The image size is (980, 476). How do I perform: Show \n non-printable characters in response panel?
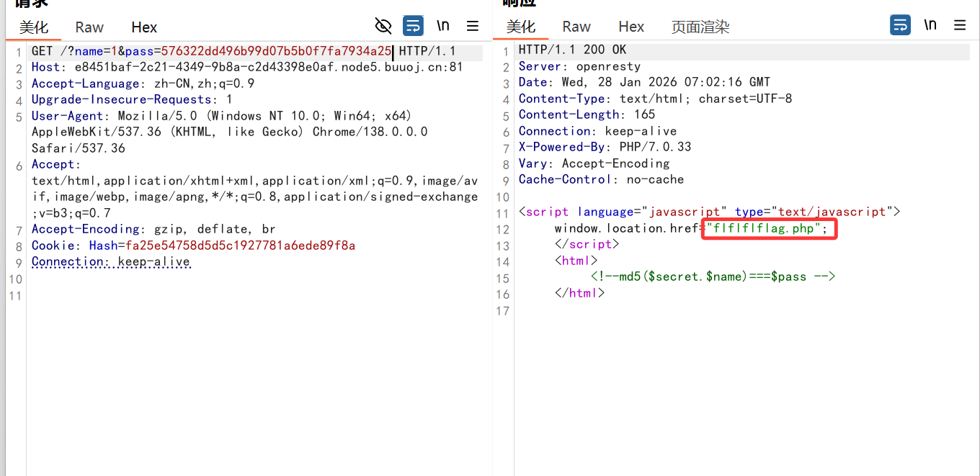930,25
